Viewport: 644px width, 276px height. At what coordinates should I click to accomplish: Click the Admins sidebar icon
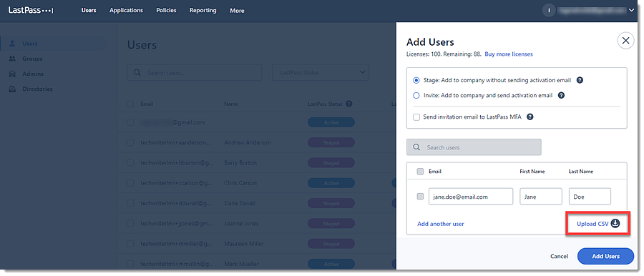[x=12, y=74]
